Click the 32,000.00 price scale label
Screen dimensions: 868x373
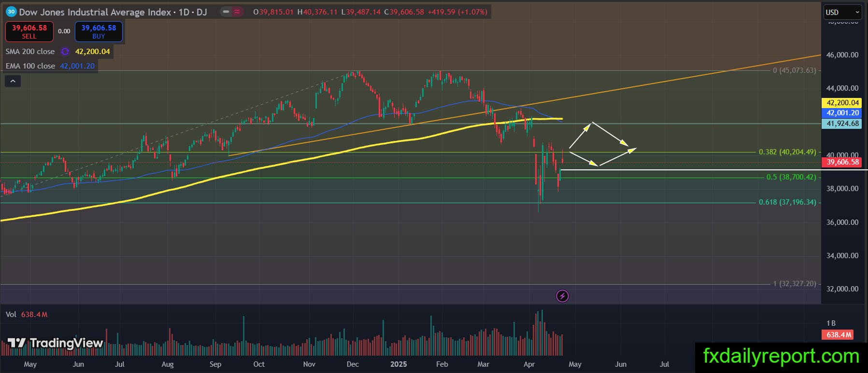pyautogui.click(x=842, y=289)
